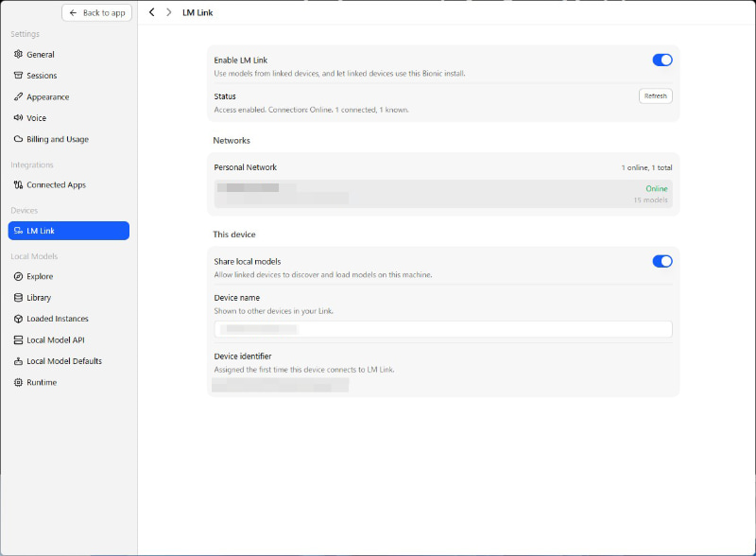Click the Local Model API server icon
This screenshot has width=756, height=556.
(18, 340)
